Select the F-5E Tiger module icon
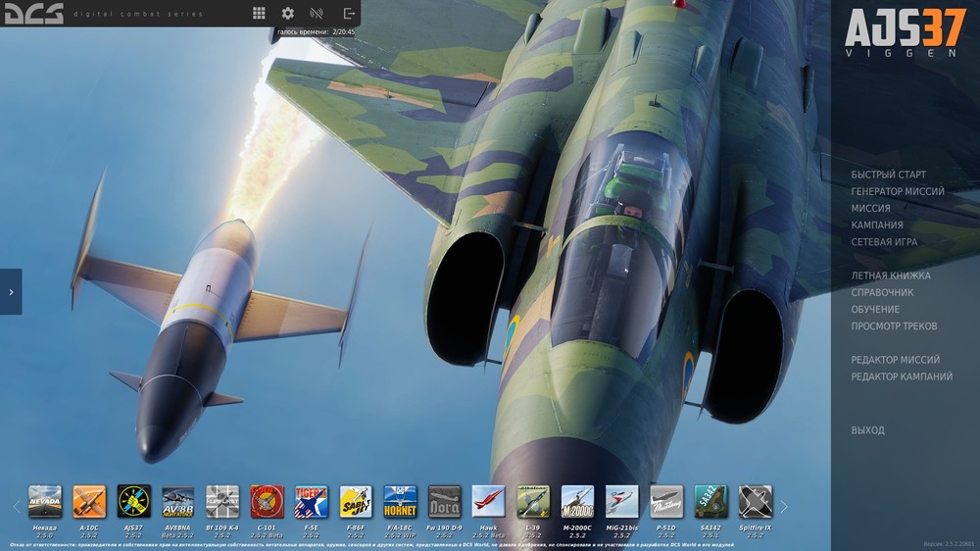Screen dimensions: 980x551 pyautogui.click(x=312, y=502)
